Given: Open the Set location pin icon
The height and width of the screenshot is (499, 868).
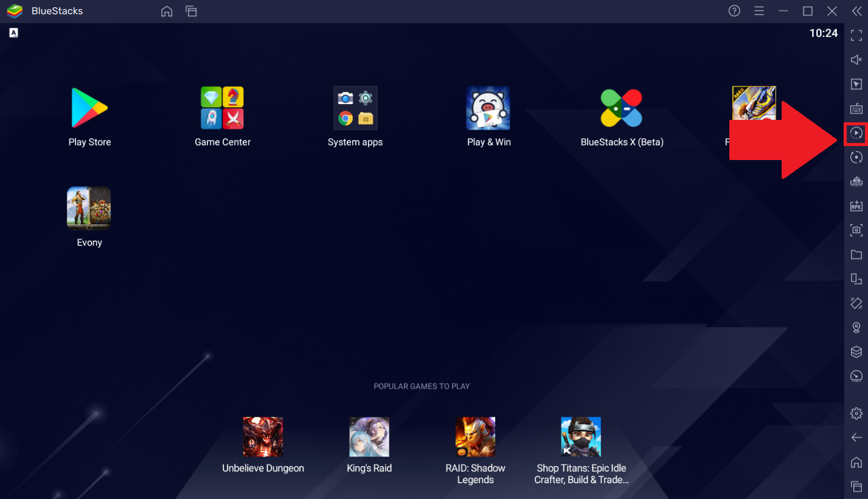Looking at the screenshot, I should click(856, 327).
